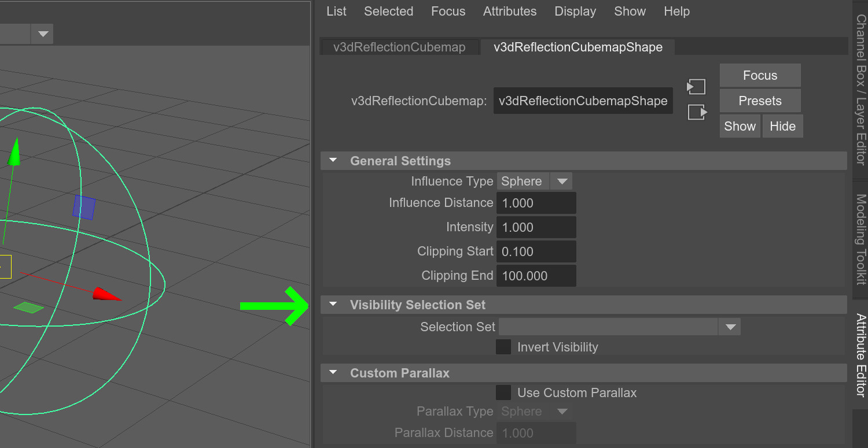868x448 pixels.
Task: Click the Hide button
Action: coord(783,126)
